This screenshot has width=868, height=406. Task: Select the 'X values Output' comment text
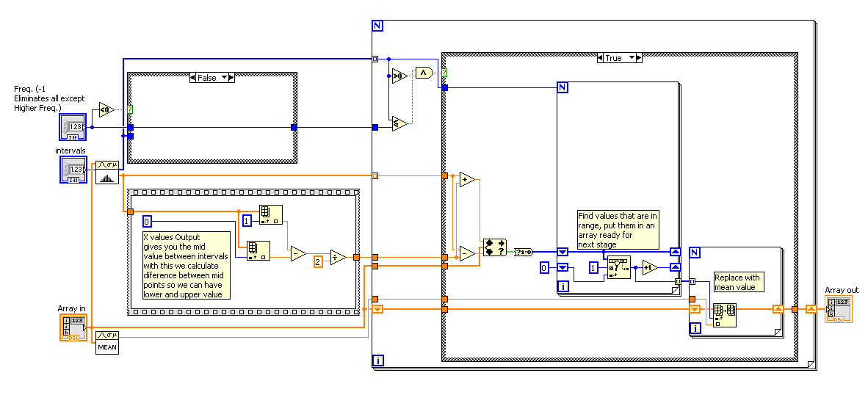[x=186, y=266]
